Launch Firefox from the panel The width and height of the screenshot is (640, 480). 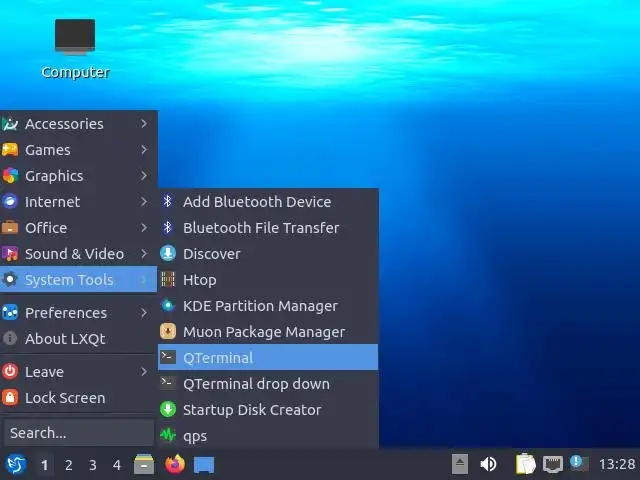pos(175,464)
